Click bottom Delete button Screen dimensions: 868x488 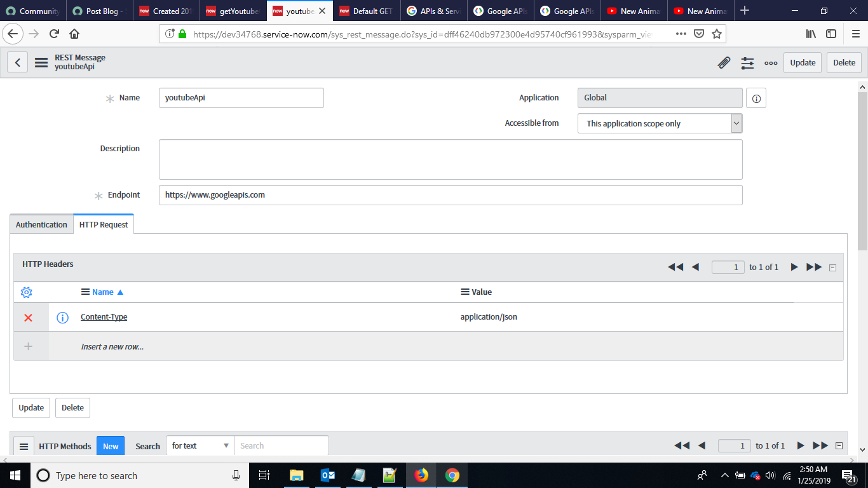[72, 408]
